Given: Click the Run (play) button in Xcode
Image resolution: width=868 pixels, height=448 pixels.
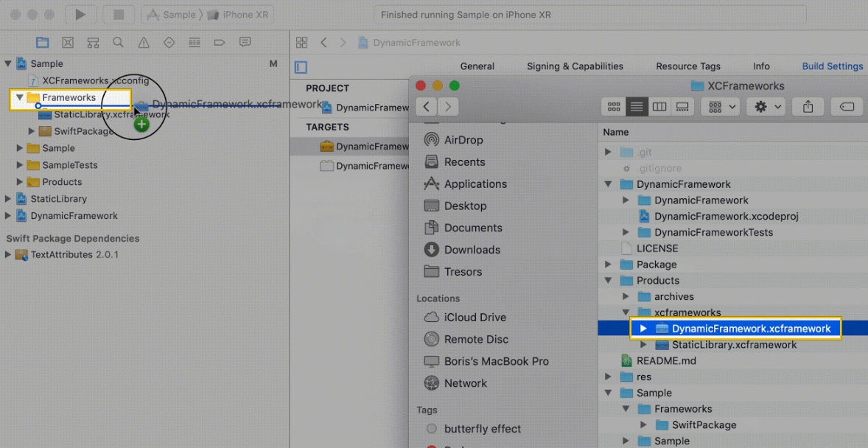Looking at the screenshot, I should (x=80, y=15).
